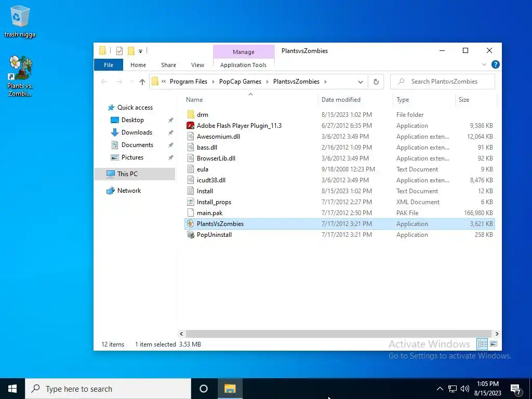Select This PC in navigation pane

pyautogui.click(x=135, y=174)
